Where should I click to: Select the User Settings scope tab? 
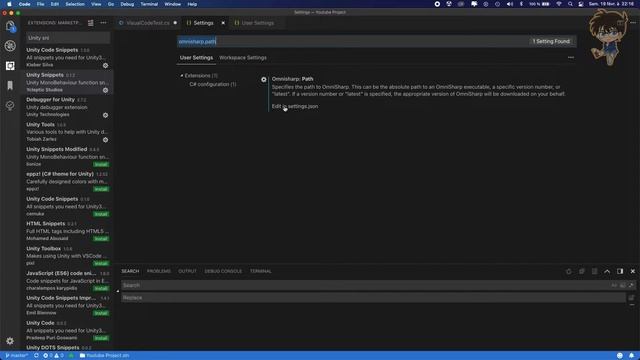(x=196, y=58)
